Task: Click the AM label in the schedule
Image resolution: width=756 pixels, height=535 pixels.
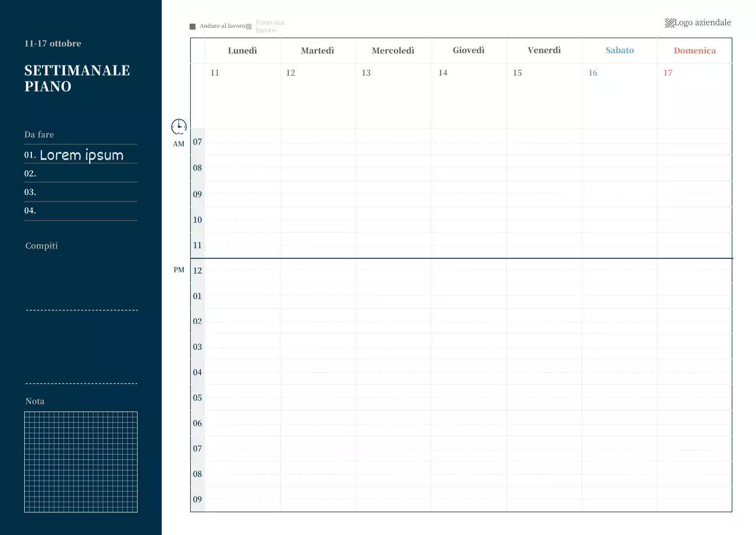Action: point(178,144)
